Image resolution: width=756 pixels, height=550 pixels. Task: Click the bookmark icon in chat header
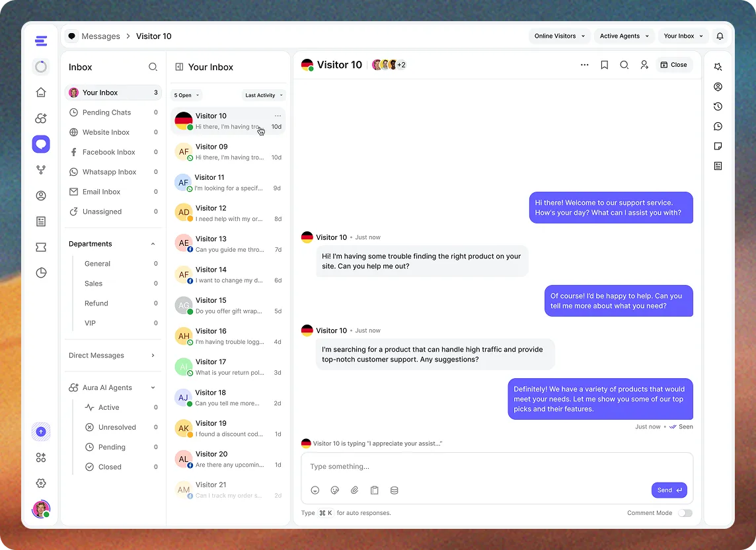(x=604, y=65)
